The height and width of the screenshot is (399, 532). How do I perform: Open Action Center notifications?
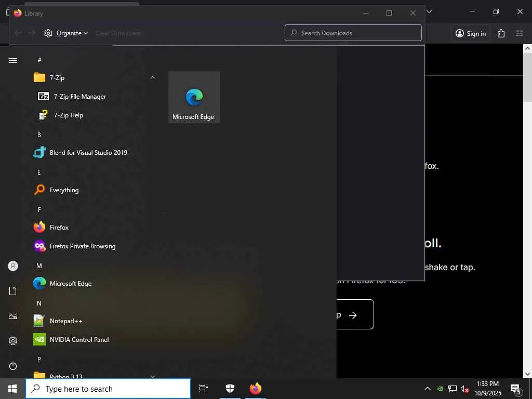516,389
